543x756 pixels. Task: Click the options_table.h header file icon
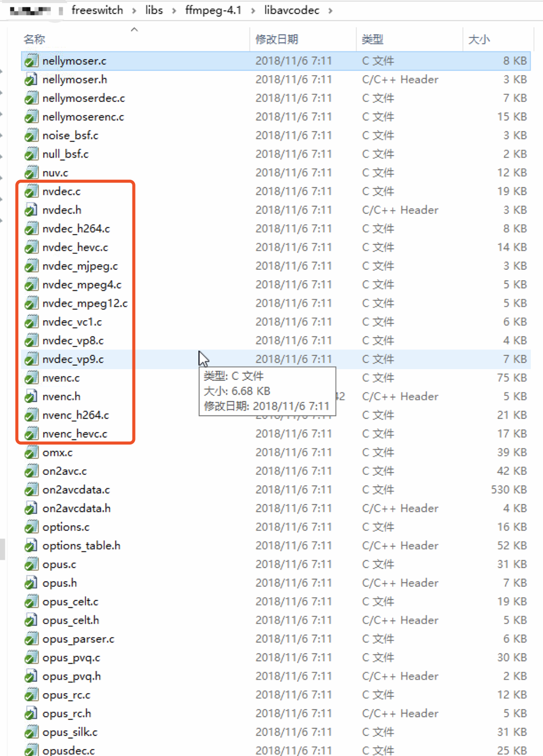pos(30,545)
